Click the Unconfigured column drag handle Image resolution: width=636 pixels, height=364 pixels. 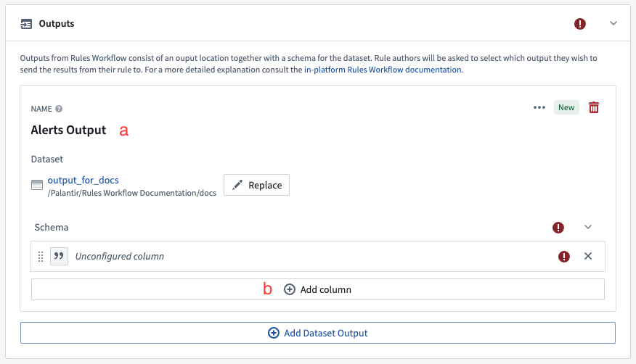(x=41, y=257)
